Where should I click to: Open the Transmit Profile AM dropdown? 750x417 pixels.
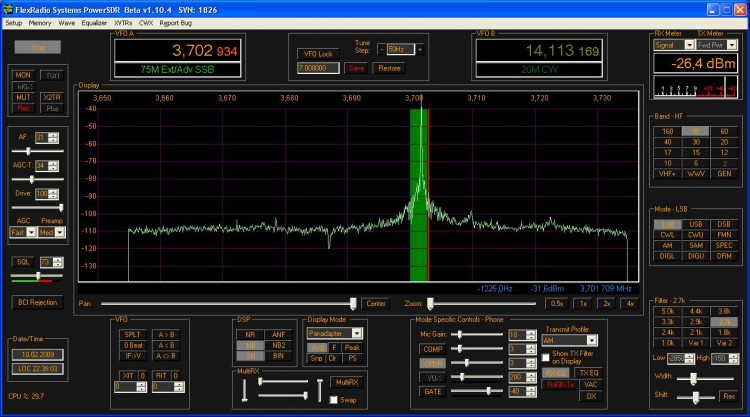569,340
